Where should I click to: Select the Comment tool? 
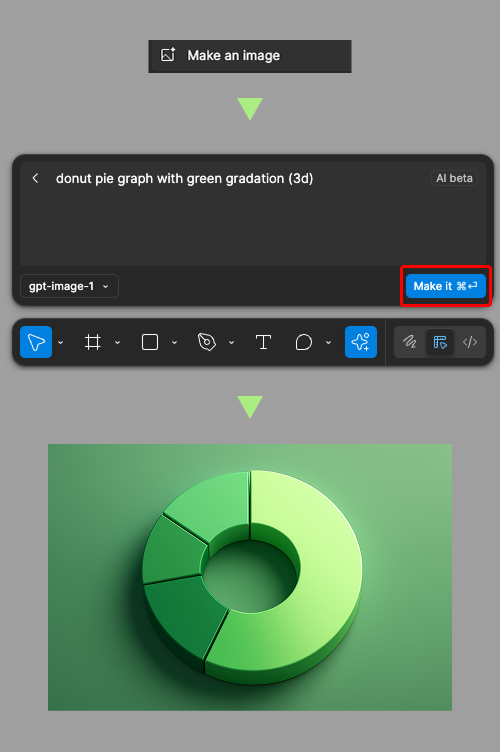(x=304, y=342)
